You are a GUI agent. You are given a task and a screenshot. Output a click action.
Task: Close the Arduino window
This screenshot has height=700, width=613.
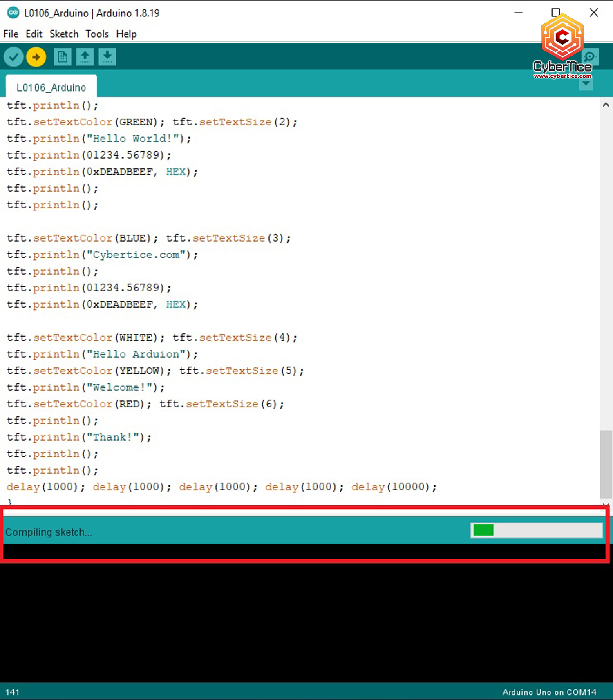coord(594,13)
